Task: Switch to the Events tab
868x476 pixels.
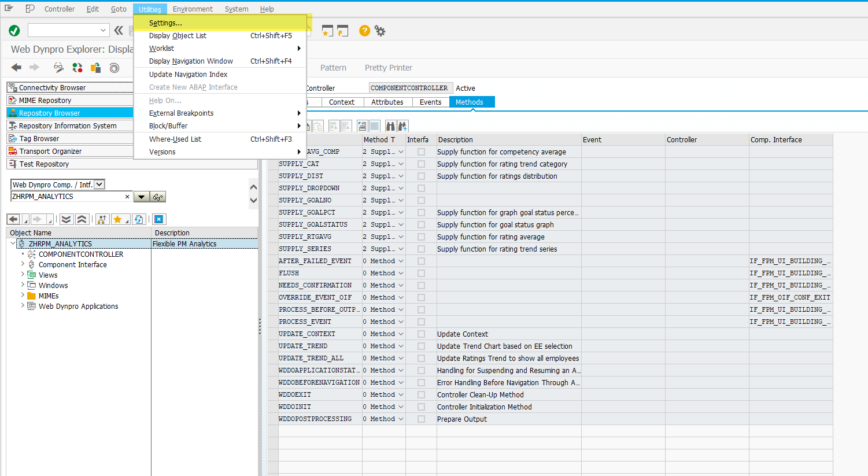Action: (430, 102)
